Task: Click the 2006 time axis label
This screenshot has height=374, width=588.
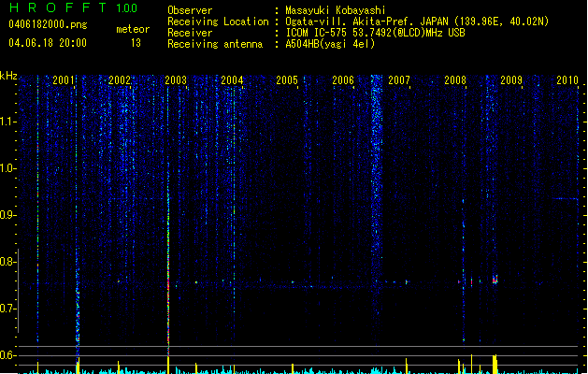Action: (x=343, y=79)
